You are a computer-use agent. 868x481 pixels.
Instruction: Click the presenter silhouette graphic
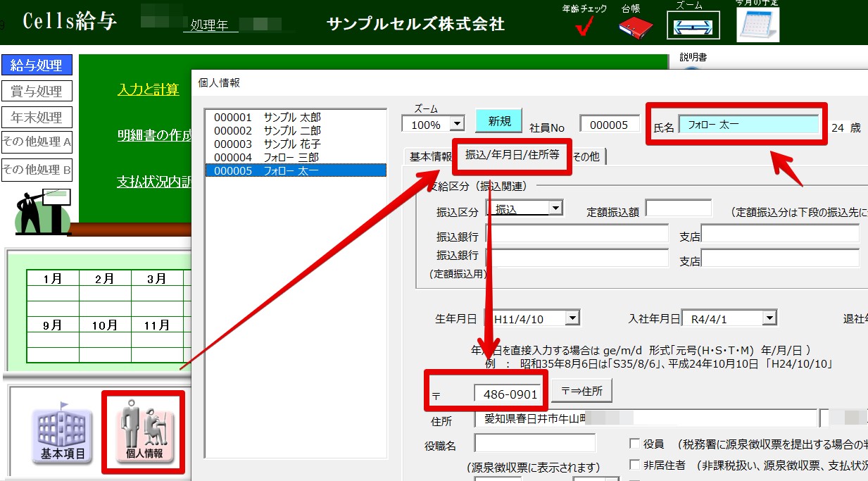44,211
